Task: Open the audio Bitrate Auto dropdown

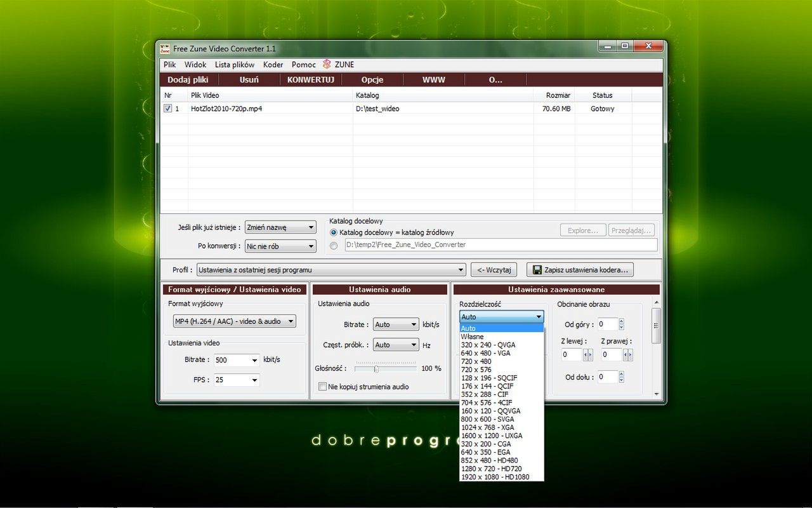Action: click(x=396, y=324)
